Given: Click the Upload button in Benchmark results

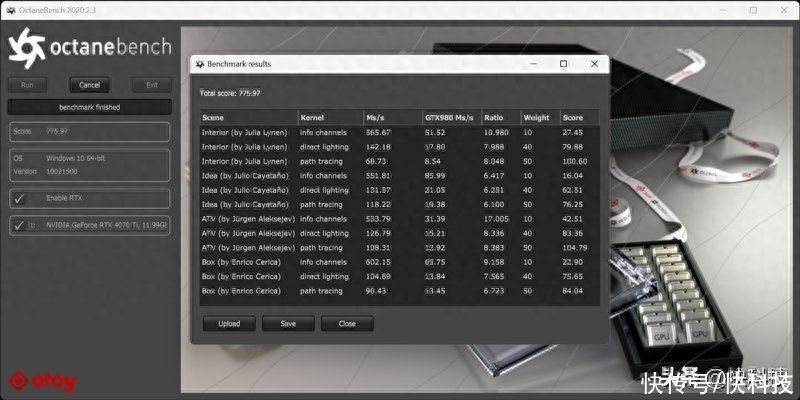Looking at the screenshot, I should point(229,323).
